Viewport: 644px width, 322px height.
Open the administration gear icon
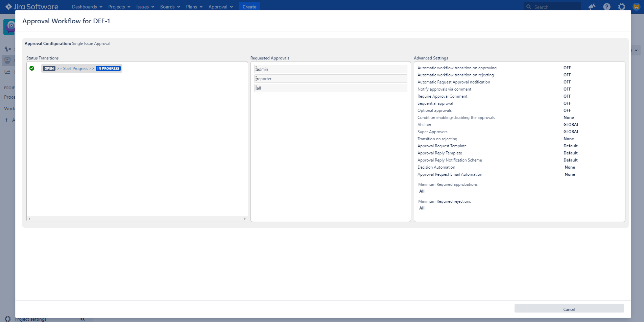point(622,6)
